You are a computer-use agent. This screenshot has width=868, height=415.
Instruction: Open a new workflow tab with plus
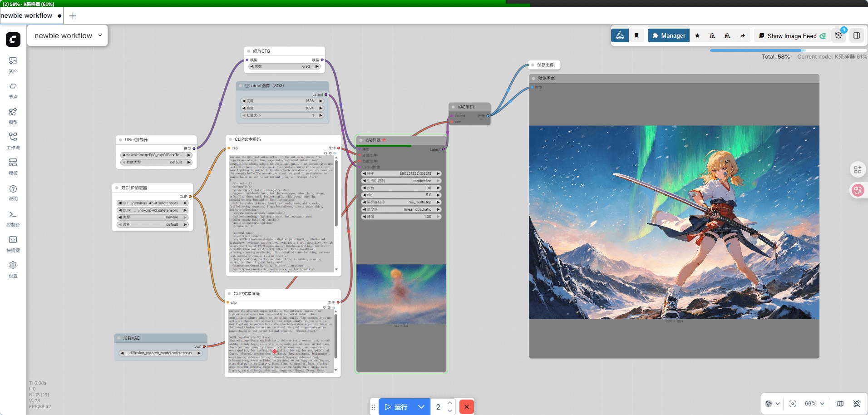73,16
